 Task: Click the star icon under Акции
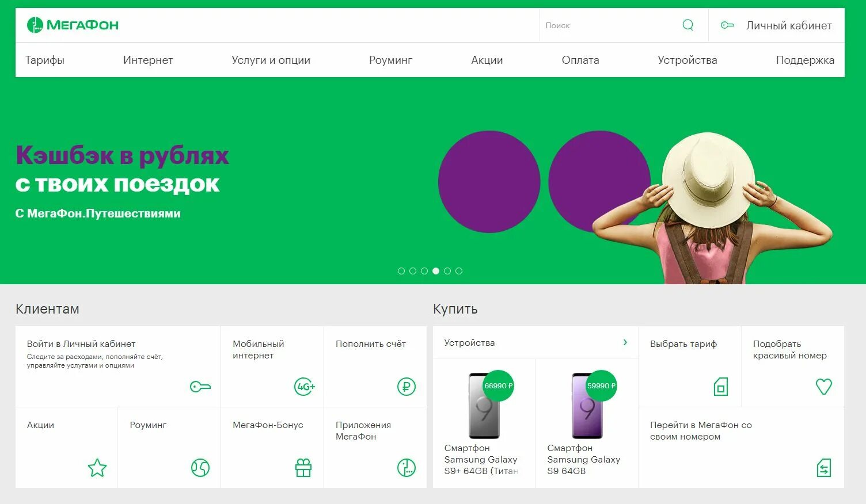(97, 468)
